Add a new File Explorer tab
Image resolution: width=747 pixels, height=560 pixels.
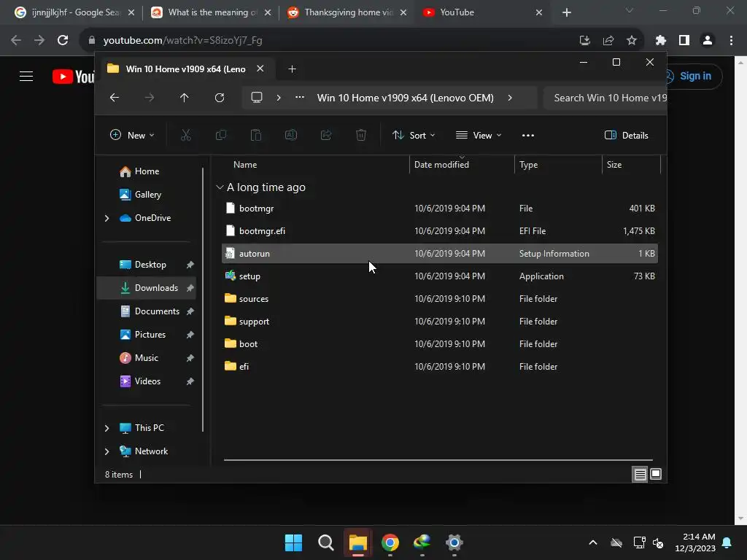click(292, 69)
